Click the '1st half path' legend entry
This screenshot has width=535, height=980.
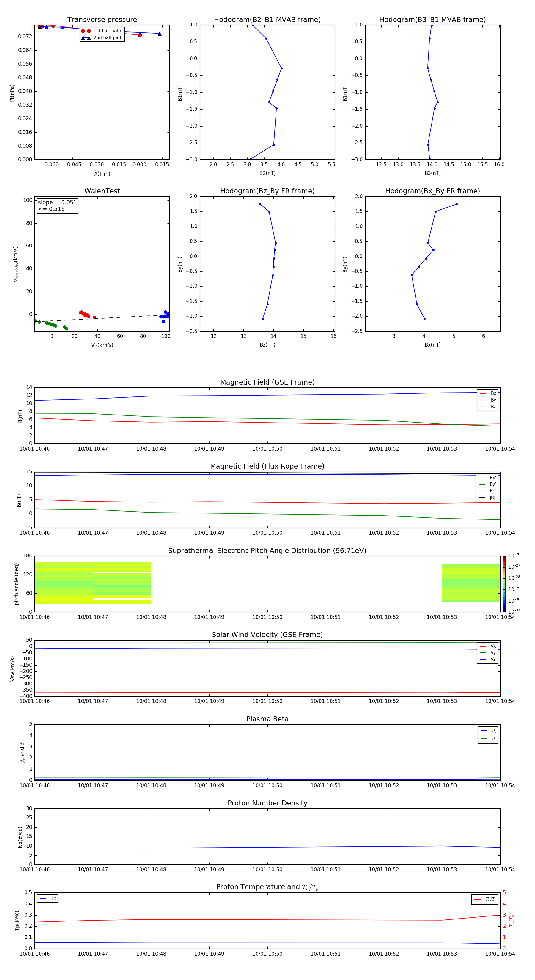101,31
